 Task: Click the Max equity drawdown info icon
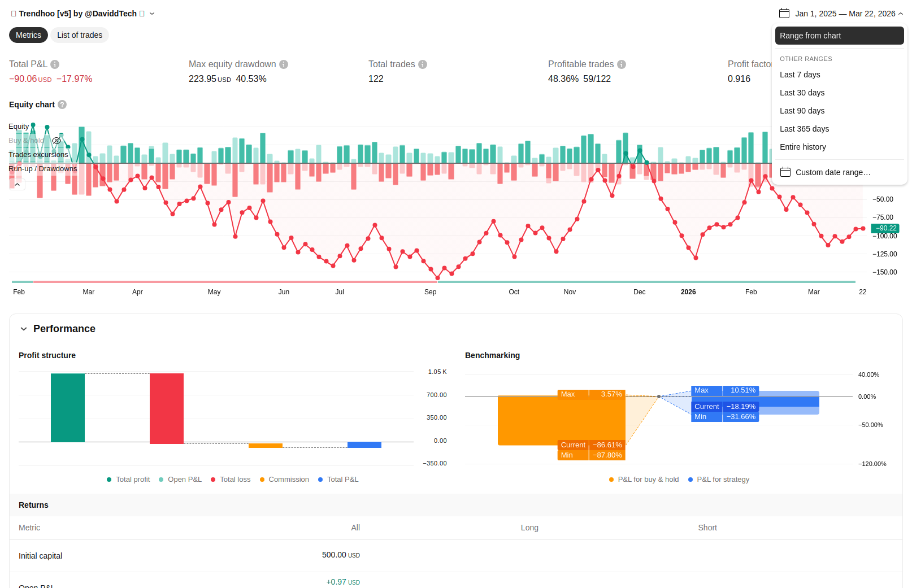(284, 64)
